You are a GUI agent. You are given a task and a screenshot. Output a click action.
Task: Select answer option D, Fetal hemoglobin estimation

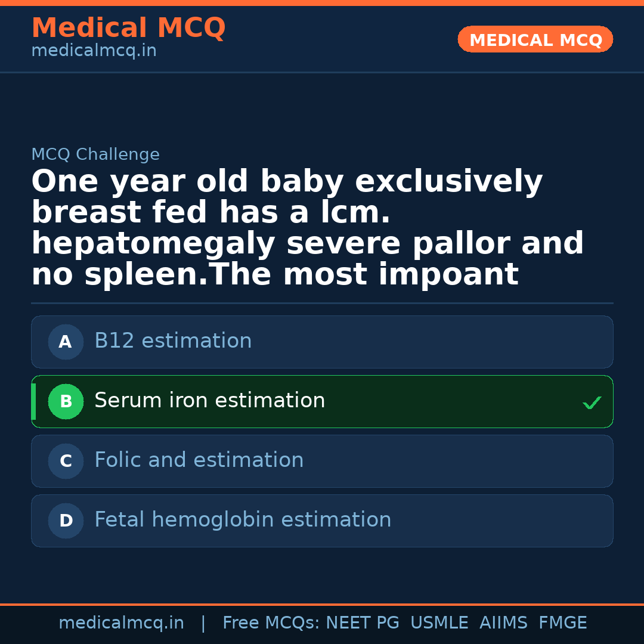point(322,521)
